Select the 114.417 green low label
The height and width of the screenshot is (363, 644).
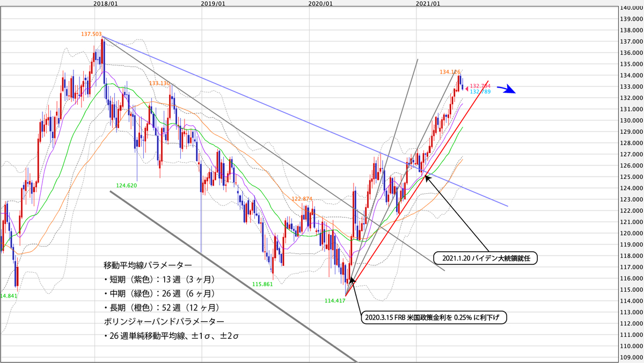click(x=336, y=301)
